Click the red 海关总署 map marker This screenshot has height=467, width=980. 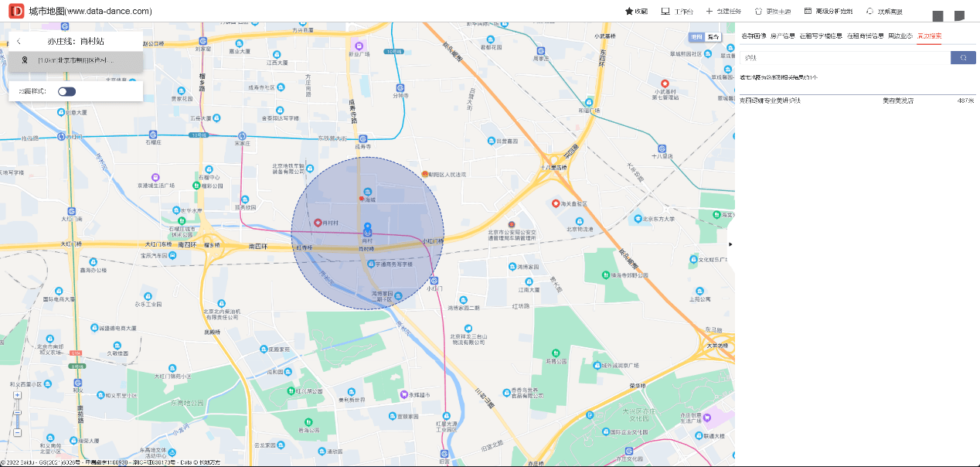555,203
